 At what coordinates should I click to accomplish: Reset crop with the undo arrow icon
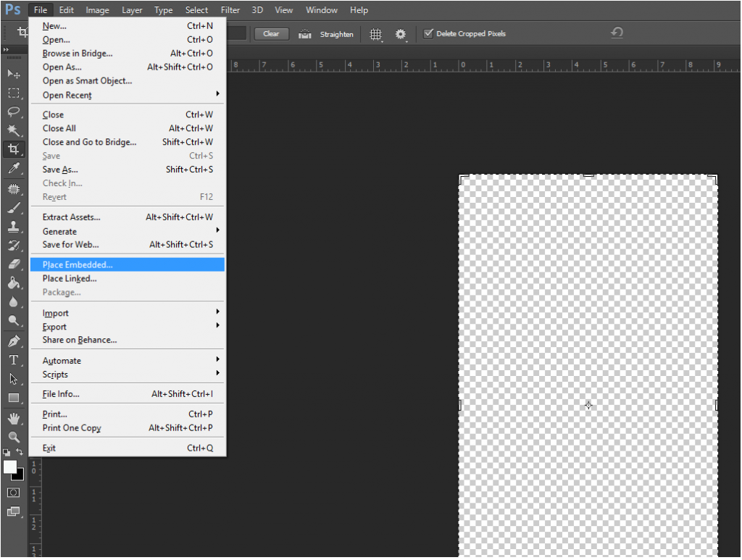[617, 33]
